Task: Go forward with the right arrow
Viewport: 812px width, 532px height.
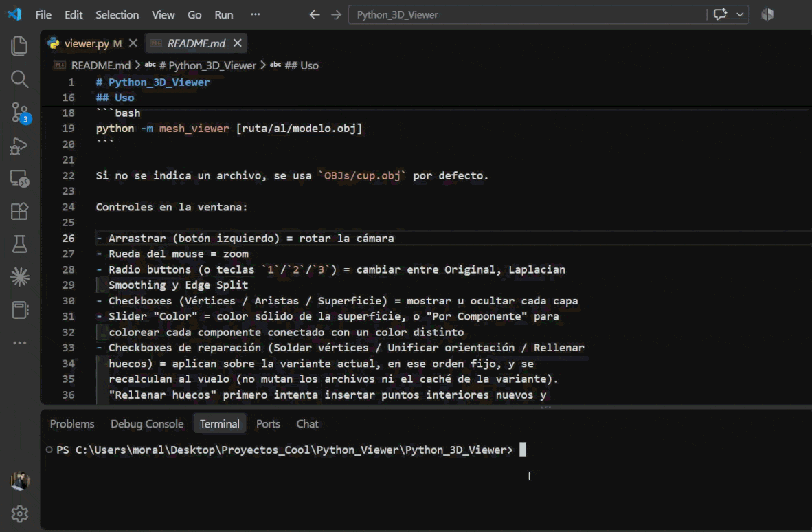Action: (336, 15)
